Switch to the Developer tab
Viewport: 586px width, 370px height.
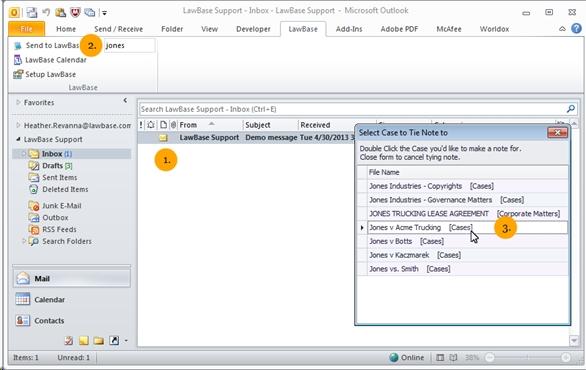(x=253, y=29)
